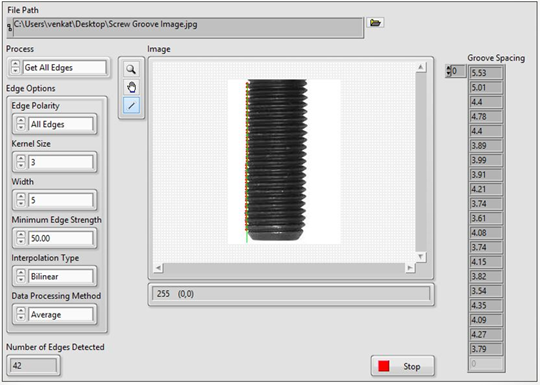Click the File Path text field
Viewport: 540px width, 385px height.
click(x=188, y=28)
